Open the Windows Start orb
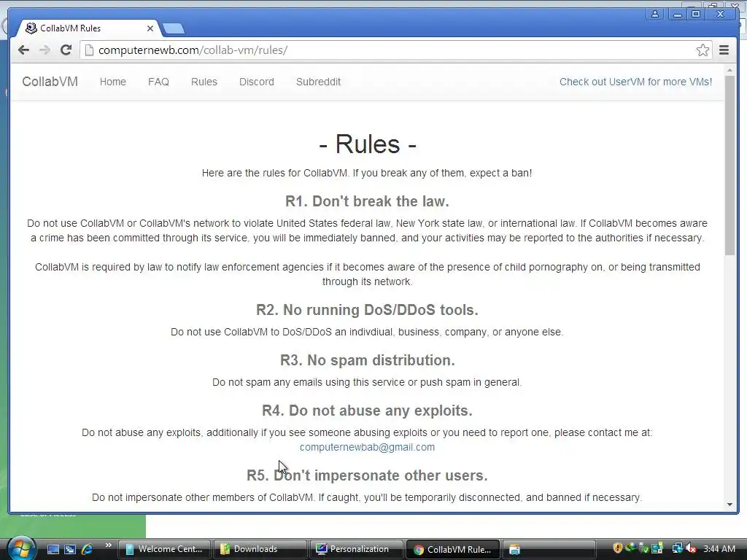Viewport: 747px width, 560px height. [x=21, y=548]
